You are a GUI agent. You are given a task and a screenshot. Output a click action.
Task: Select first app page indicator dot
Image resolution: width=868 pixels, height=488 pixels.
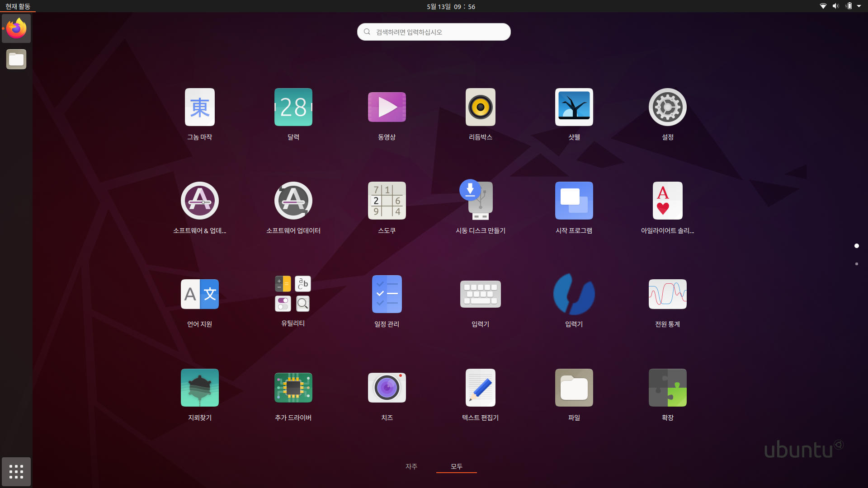point(857,246)
